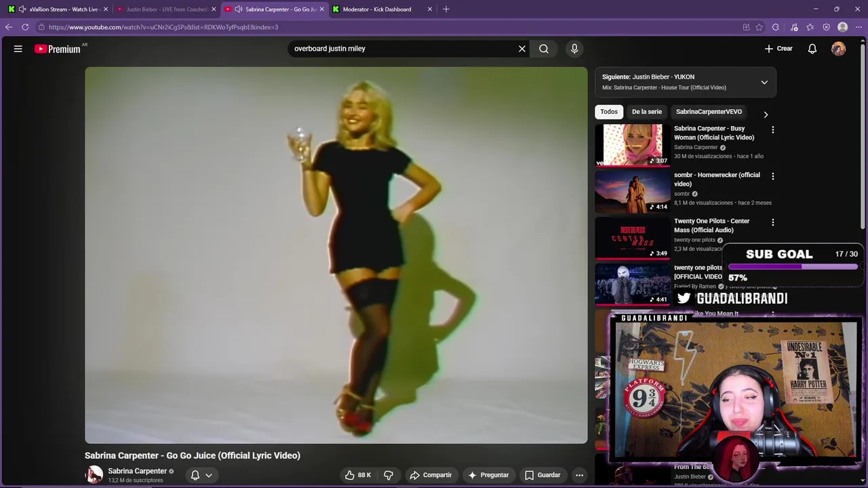The width and height of the screenshot is (868, 488).
Task: Open options for Center Mass video
Action: tap(772, 222)
